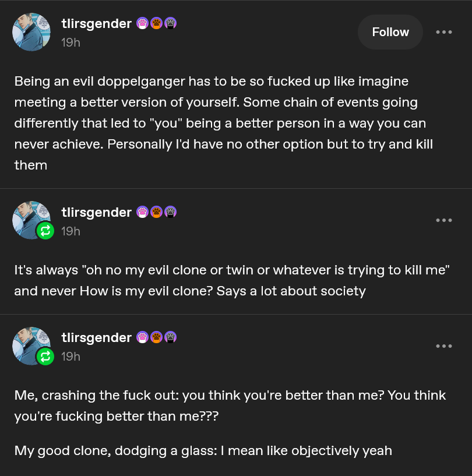Click the first post's 19h timestamp
The width and height of the screenshot is (472, 476).
71,43
